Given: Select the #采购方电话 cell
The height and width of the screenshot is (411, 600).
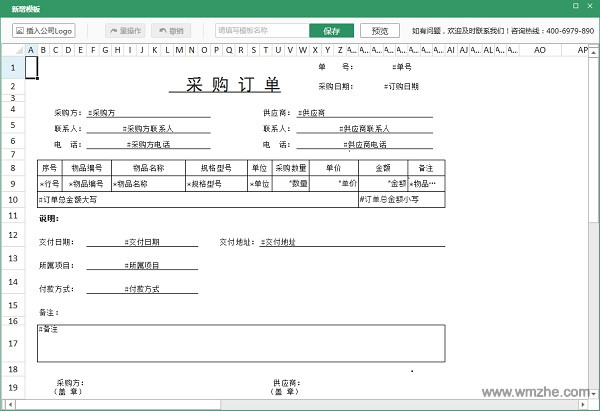Looking at the screenshot, I should 148,144.
